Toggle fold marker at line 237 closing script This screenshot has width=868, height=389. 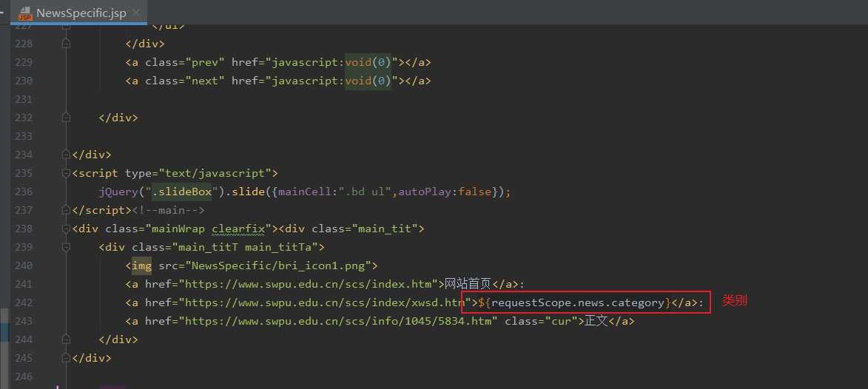click(66, 210)
